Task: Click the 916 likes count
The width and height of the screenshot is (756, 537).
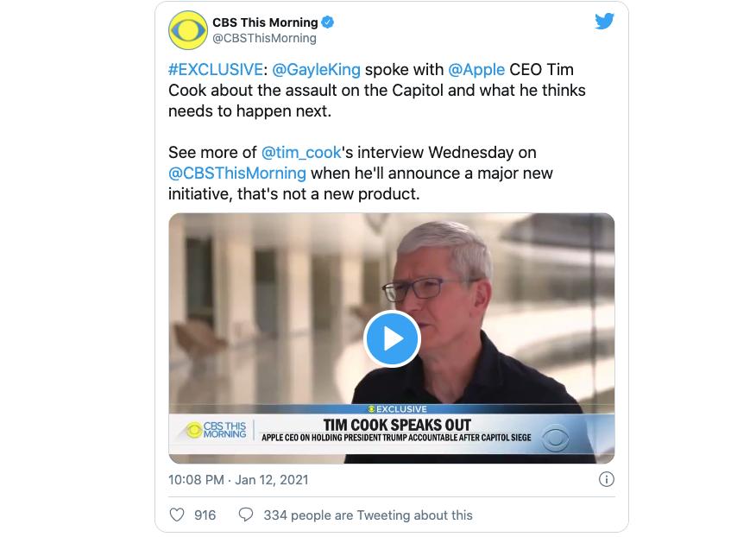Action: click(205, 515)
